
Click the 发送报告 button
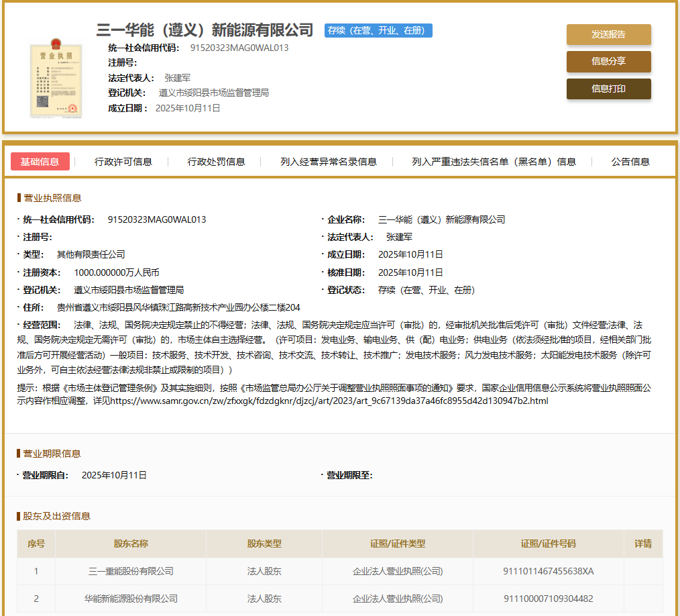(x=608, y=35)
